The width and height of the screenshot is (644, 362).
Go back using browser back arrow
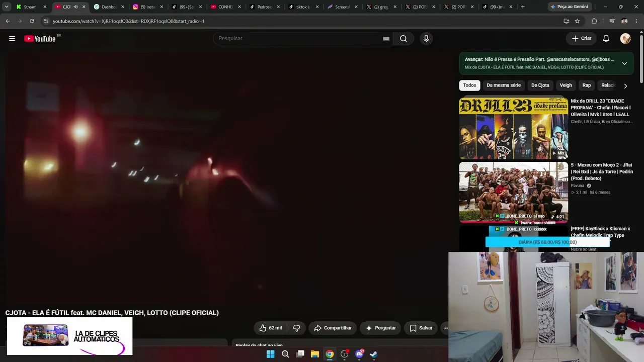point(8,21)
